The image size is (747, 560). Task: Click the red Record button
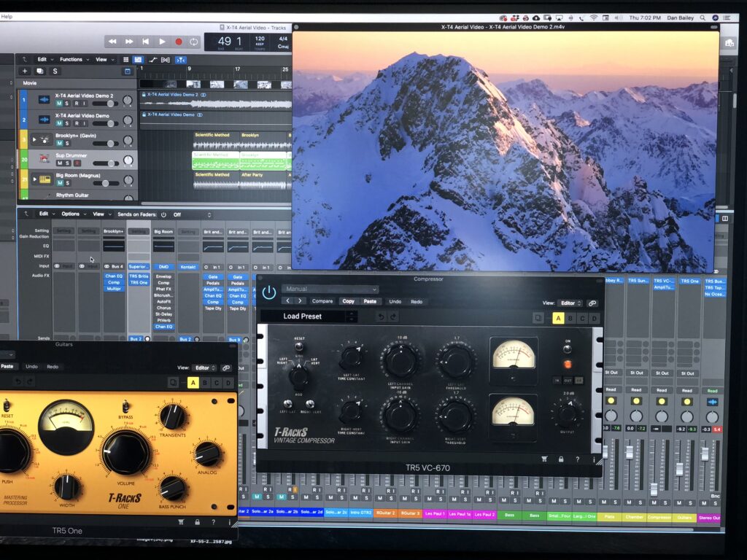pyautogui.click(x=179, y=42)
